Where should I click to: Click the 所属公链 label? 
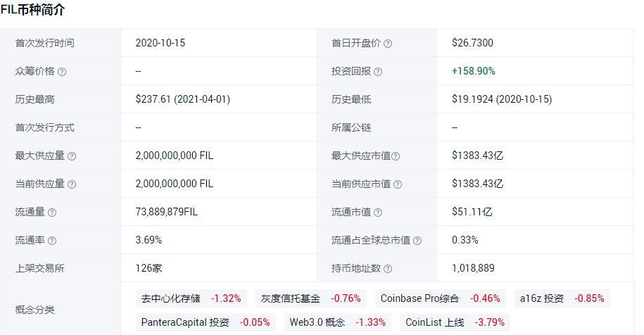click(351, 127)
